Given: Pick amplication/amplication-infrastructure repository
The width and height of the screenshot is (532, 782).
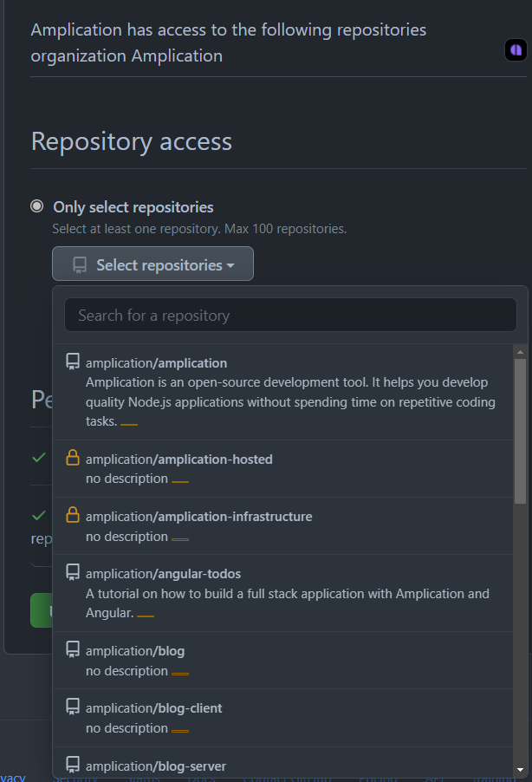Looking at the screenshot, I should coord(198,517).
